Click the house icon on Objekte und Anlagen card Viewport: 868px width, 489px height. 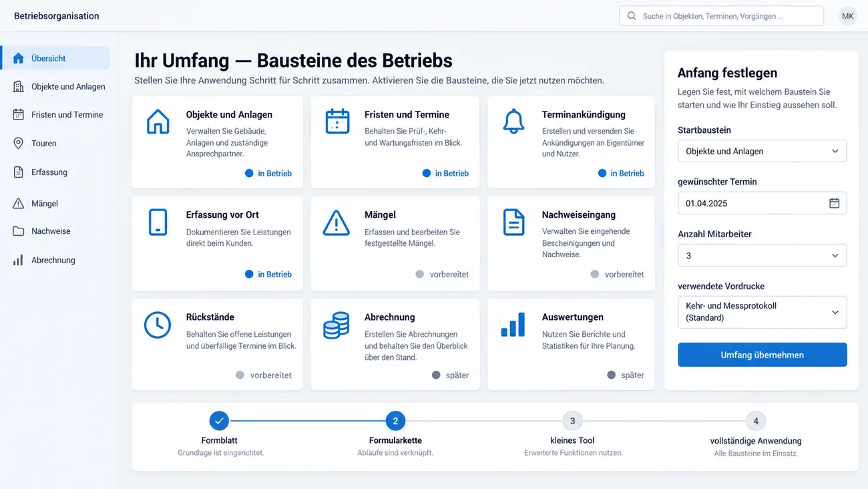coord(158,122)
